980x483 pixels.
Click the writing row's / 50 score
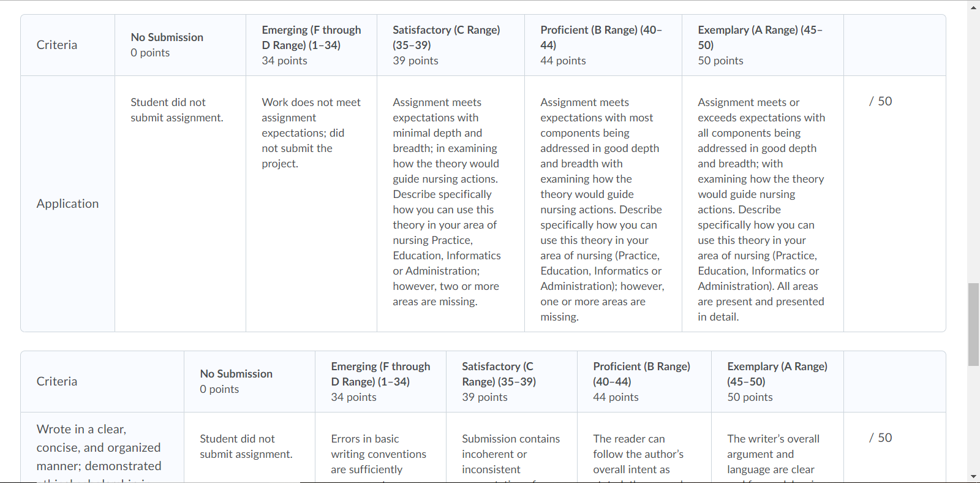tap(880, 438)
